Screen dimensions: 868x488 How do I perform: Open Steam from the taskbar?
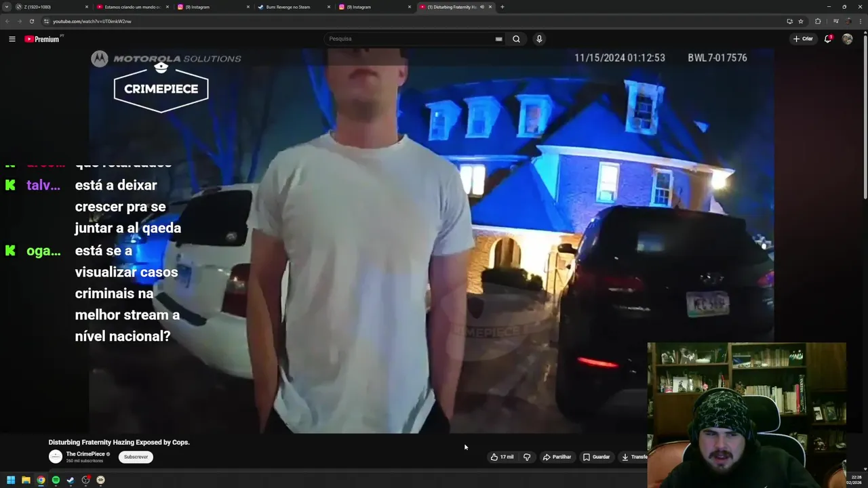(x=71, y=480)
